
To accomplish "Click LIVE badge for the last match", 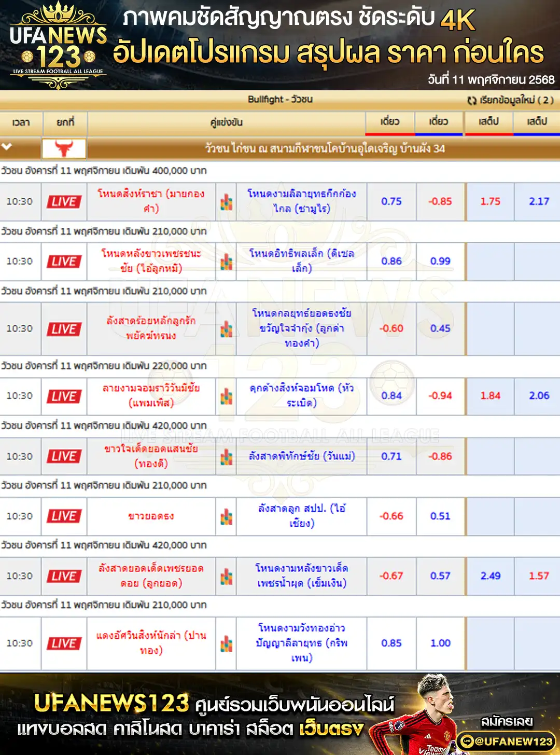I will click(64, 643).
